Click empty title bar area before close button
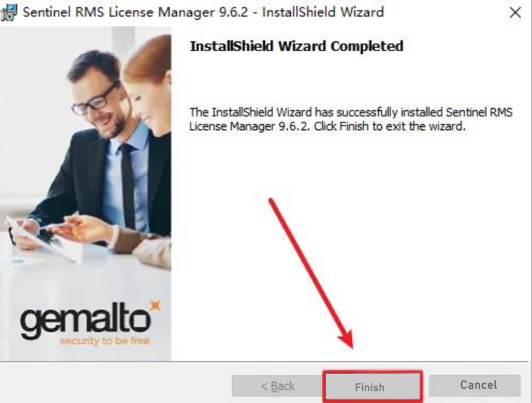532x403 pixels. [445, 12]
